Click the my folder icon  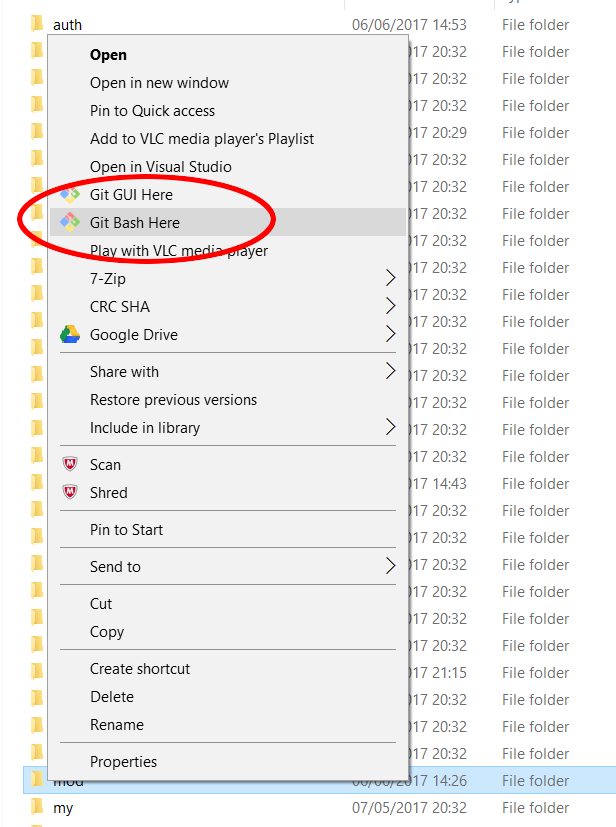(x=37, y=806)
